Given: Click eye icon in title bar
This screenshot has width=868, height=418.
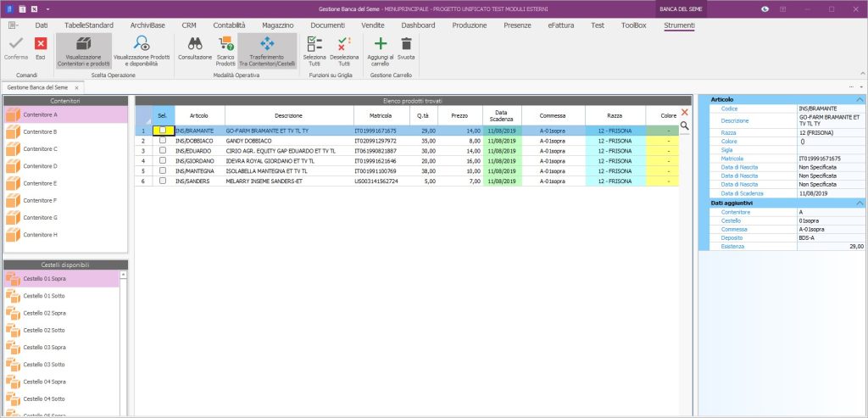Looking at the screenshot, I should point(765,8).
